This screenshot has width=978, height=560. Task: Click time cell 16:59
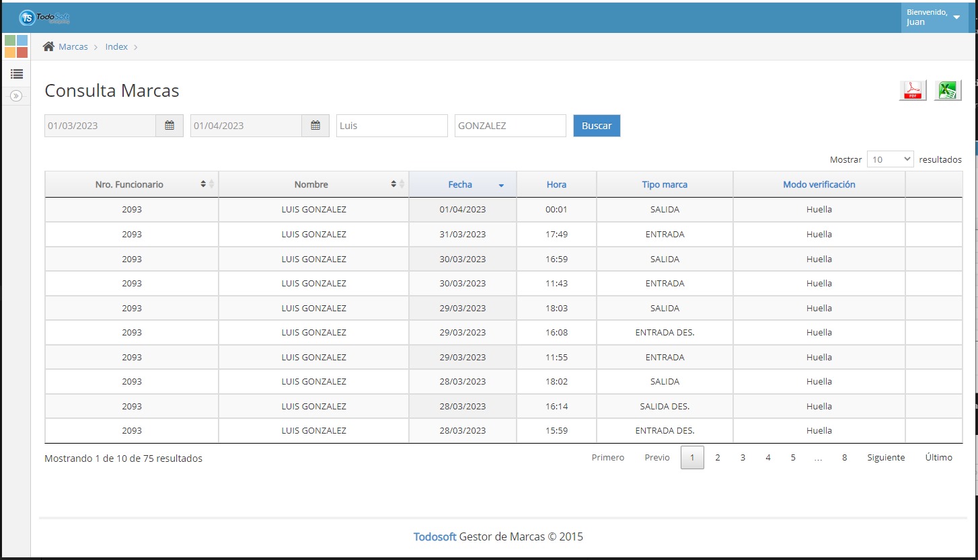coord(556,259)
